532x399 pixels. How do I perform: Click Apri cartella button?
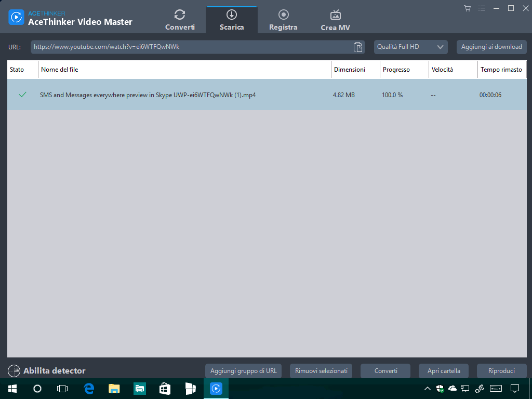pyautogui.click(x=444, y=371)
